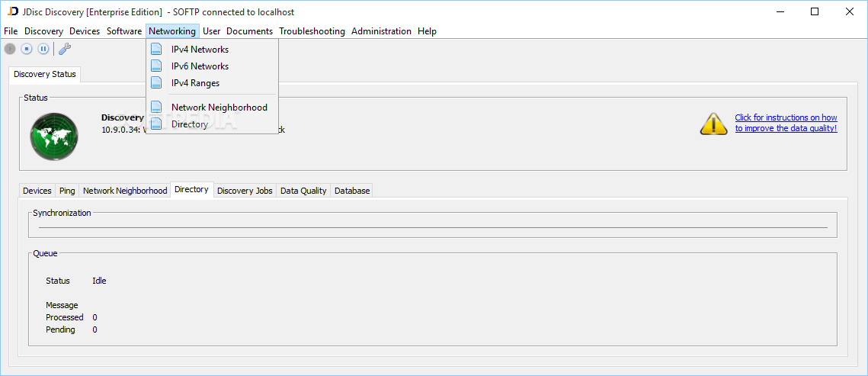Click the IPv4 Networks document icon
Image resolution: width=868 pixels, height=376 pixels.
[156, 50]
